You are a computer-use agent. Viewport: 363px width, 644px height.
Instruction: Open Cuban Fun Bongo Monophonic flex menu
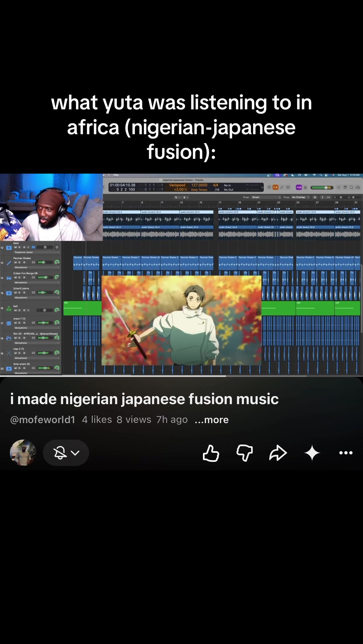pyautogui.click(x=37, y=282)
